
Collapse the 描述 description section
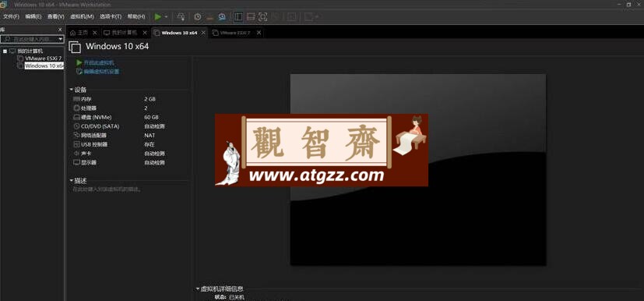pos(72,181)
